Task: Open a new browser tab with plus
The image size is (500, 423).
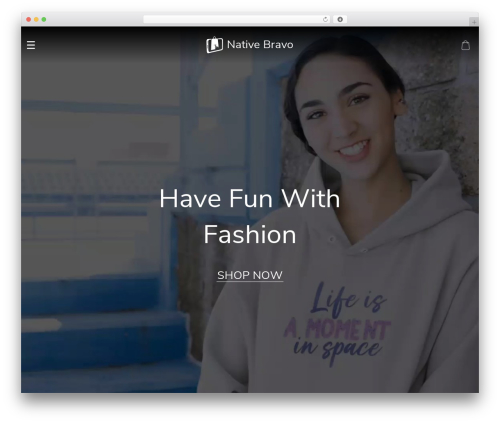Action: click(x=474, y=22)
